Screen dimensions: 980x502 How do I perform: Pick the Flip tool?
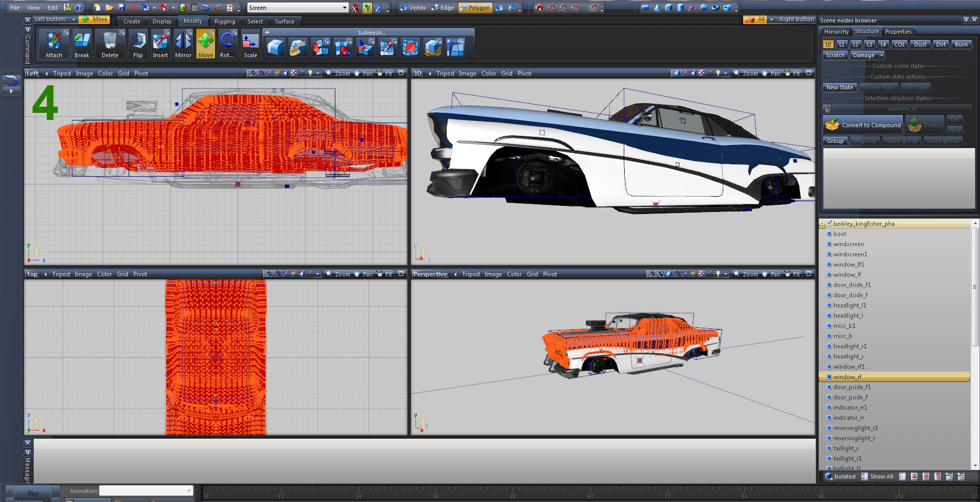138,44
